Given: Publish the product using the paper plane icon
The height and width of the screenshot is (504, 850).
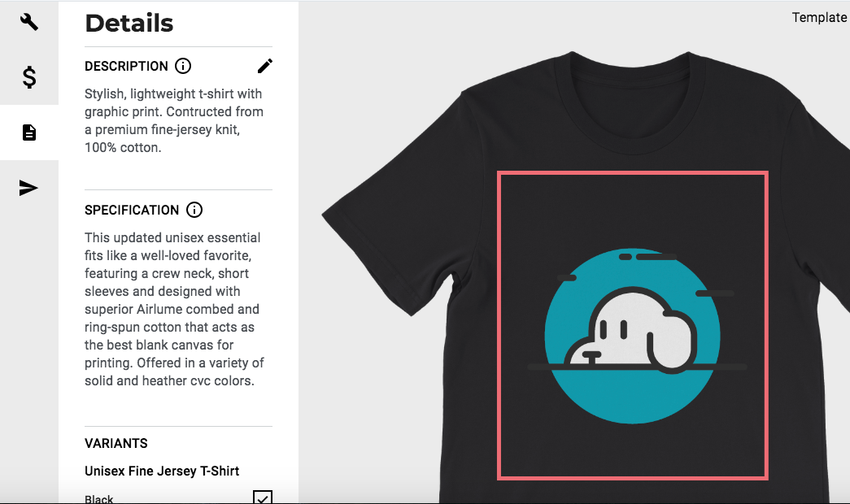Looking at the screenshot, I should click(x=29, y=188).
